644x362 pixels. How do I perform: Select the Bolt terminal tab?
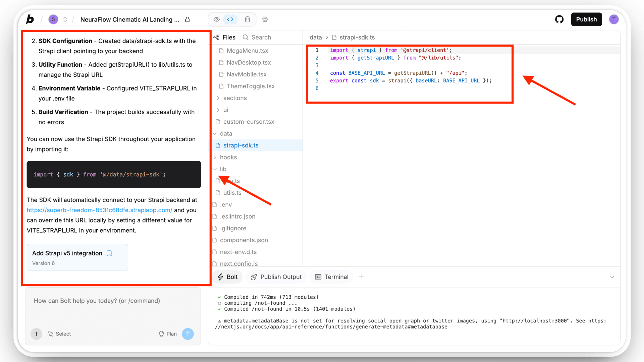coord(228,277)
